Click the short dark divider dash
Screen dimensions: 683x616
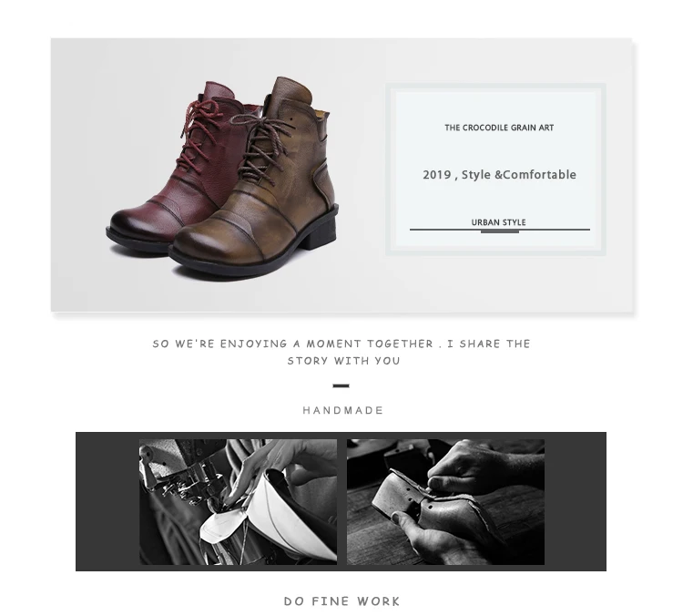coord(341,385)
